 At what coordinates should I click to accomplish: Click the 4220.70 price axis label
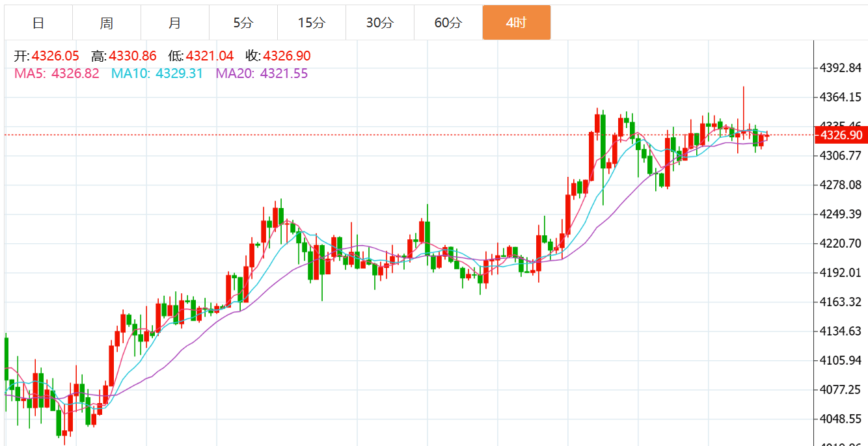coord(841,243)
